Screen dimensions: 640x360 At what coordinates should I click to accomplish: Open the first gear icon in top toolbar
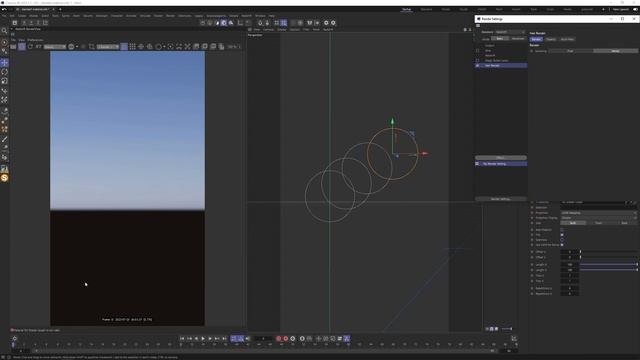click(326, 23)
